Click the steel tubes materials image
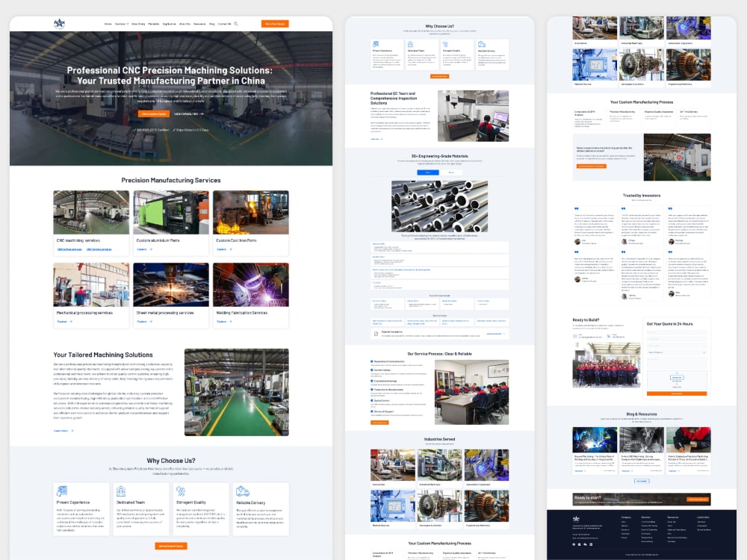747x560 pixels. 439,206
